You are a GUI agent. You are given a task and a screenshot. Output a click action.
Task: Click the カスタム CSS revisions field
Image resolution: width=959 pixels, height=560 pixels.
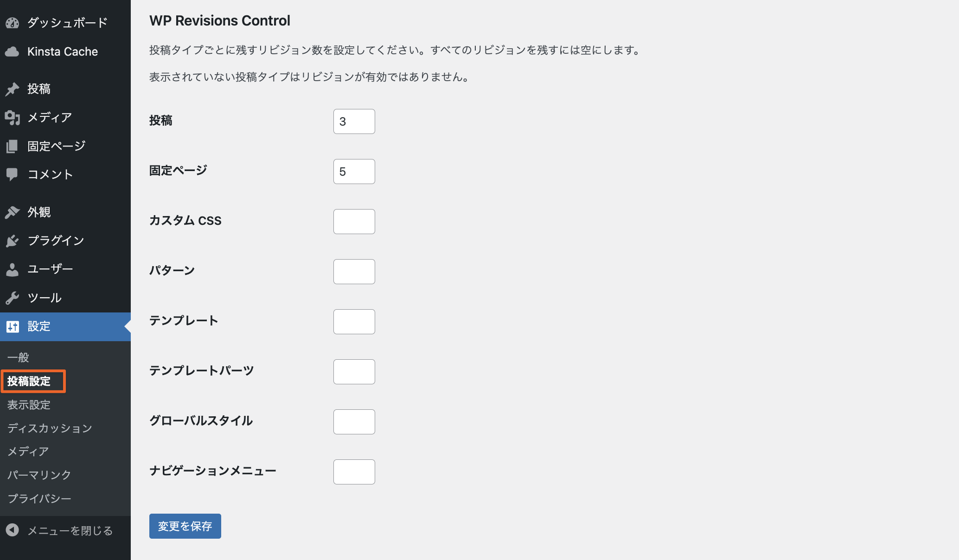point(354,222)
